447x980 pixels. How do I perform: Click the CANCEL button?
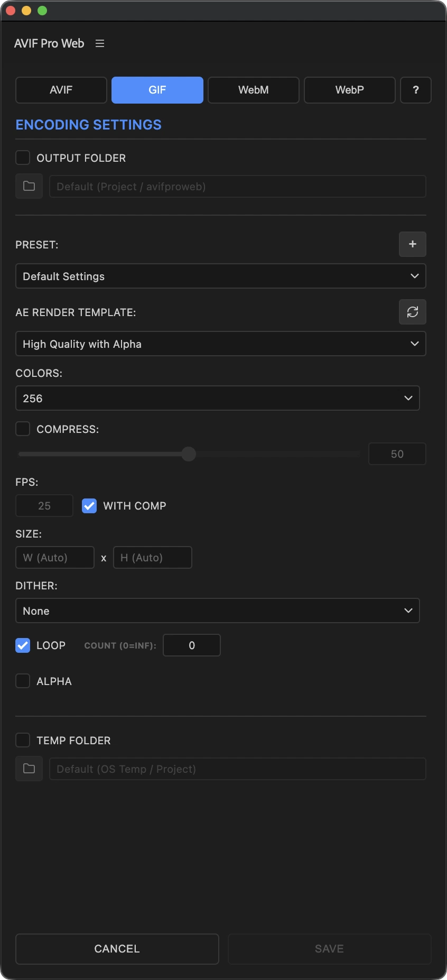coord(117,949)
